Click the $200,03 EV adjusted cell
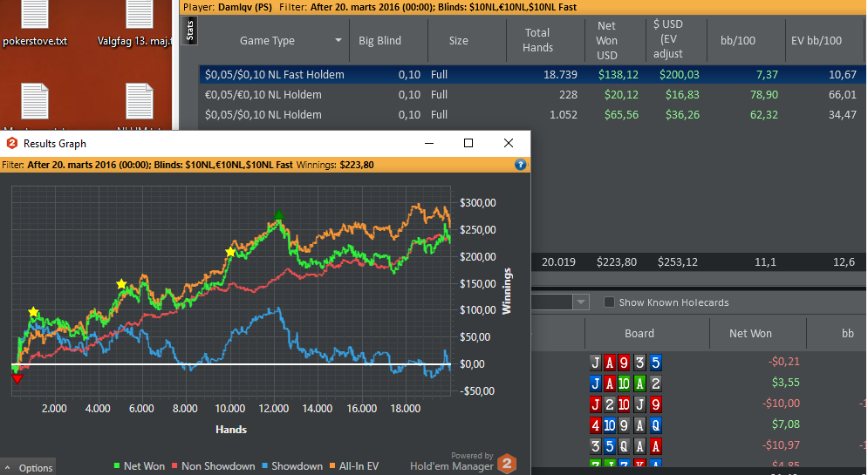 click(x=680, y=75)
